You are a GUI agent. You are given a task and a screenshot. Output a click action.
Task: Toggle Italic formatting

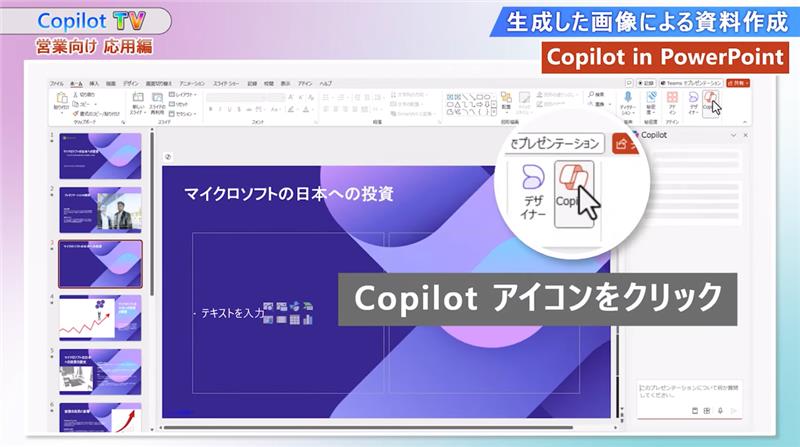pyautogui.click(x=219, y=109)
